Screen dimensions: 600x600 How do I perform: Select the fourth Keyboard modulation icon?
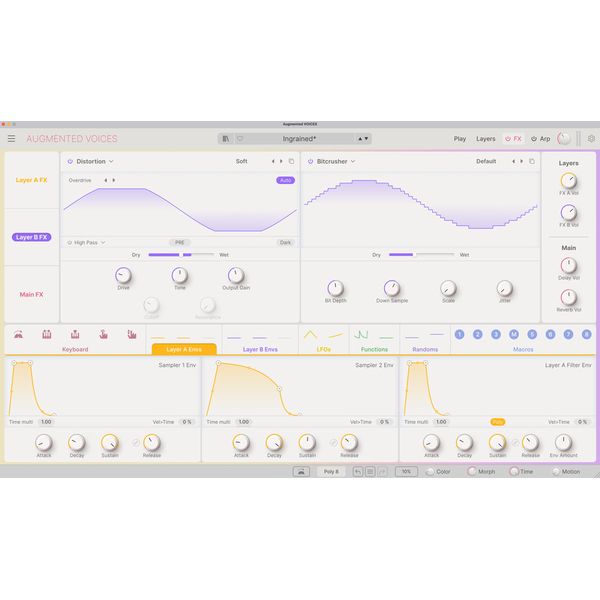103,334
